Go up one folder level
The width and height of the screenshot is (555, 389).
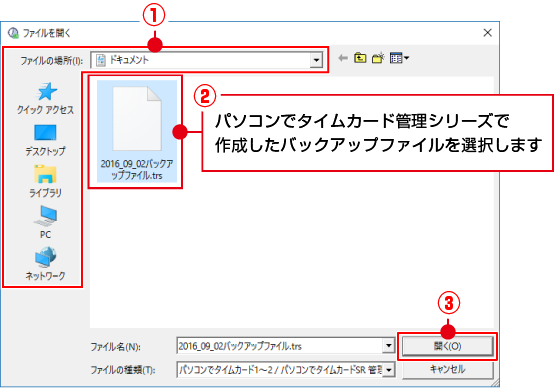(x=360, y=58)
